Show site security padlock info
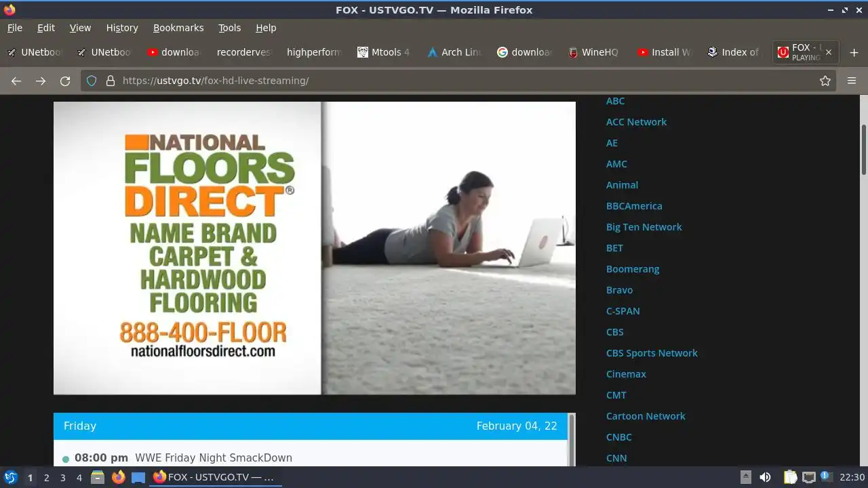 click(x=111, y=81)
